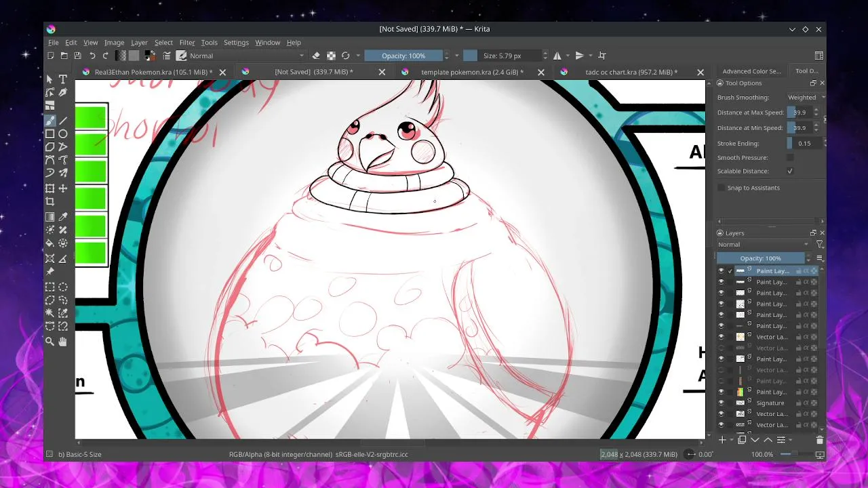Click the brush Opacity 100% slider in toolbar
Image resolution: width=868 pixels, height=488 pixels.
[x=403, y=56]
